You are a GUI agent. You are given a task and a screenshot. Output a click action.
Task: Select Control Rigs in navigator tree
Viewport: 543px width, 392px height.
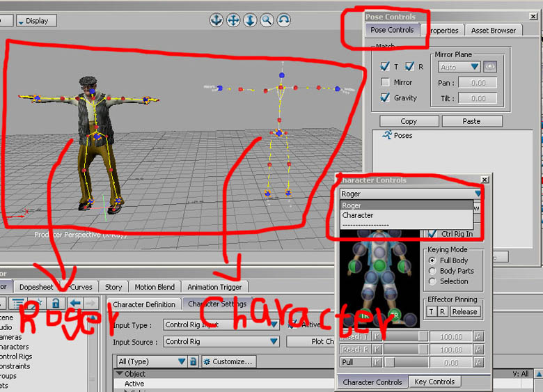(16, 356)
